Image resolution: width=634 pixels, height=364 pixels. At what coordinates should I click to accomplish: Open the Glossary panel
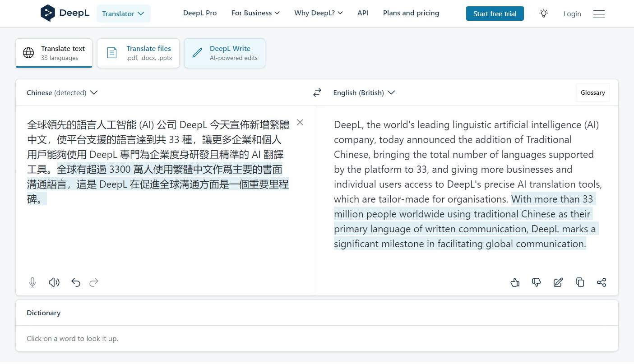[x=592, y=92]
